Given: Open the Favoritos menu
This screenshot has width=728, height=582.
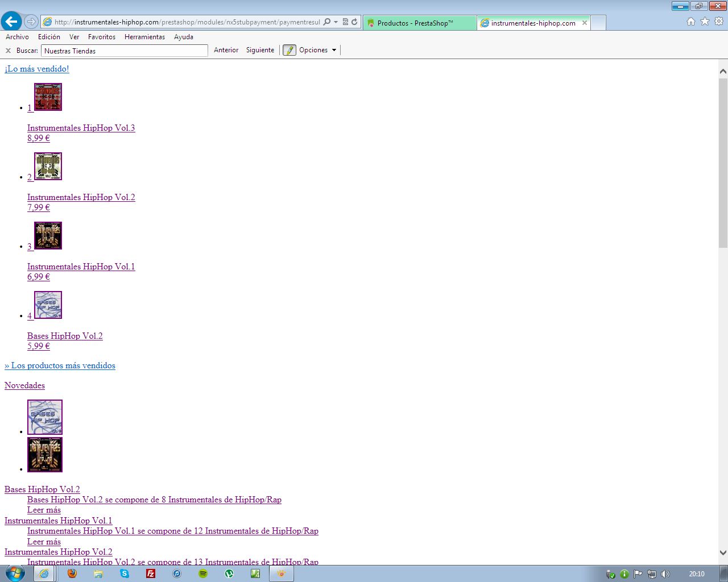Looking at the screenshot, I should [102, 37].
